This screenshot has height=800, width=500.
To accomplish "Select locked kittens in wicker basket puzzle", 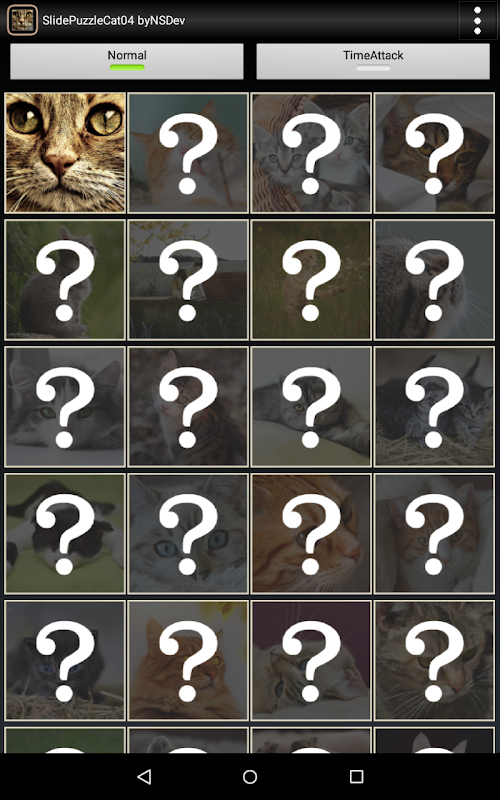I will click(311, 153).
